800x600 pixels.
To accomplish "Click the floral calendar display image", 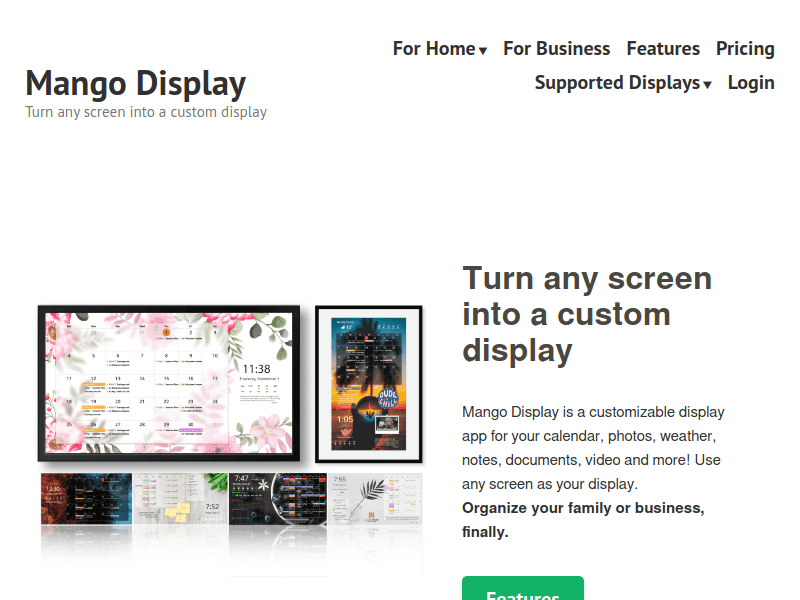I will pyautogui.click(x=168, y=383).
